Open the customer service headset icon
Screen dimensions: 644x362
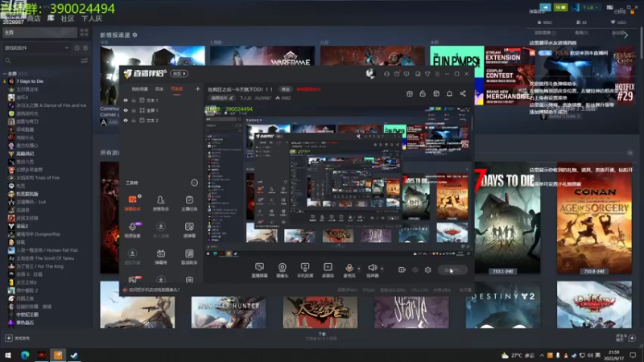click(386, 74)
